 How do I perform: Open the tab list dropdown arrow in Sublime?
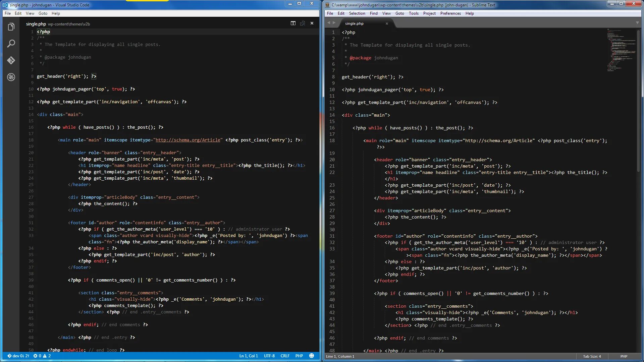[x=637, y=23]
